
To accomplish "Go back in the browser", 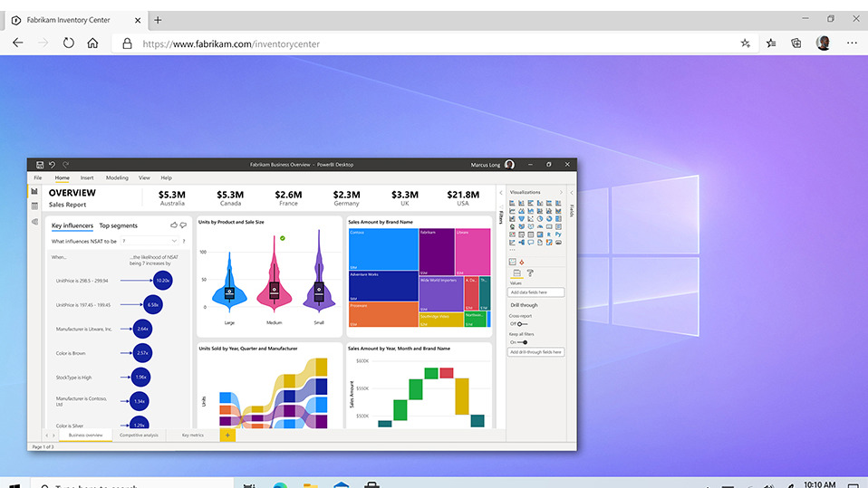I will [x=18, y=43].
